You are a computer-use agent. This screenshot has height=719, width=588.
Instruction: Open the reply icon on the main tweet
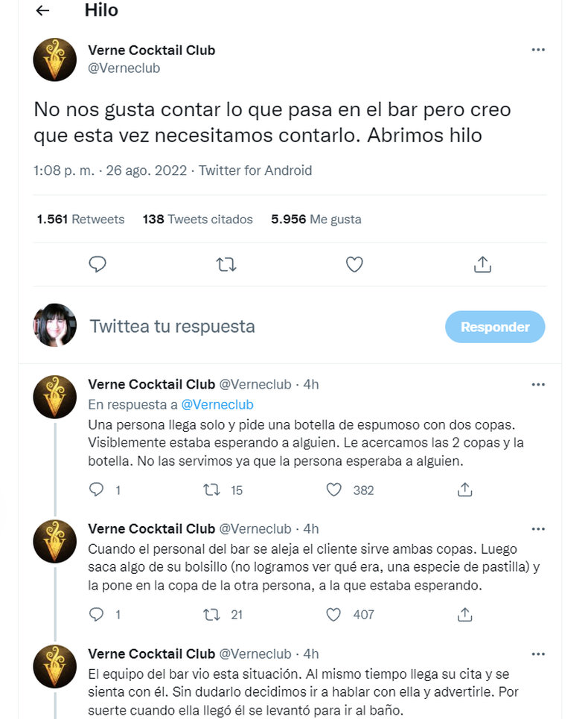pos(98,264)
